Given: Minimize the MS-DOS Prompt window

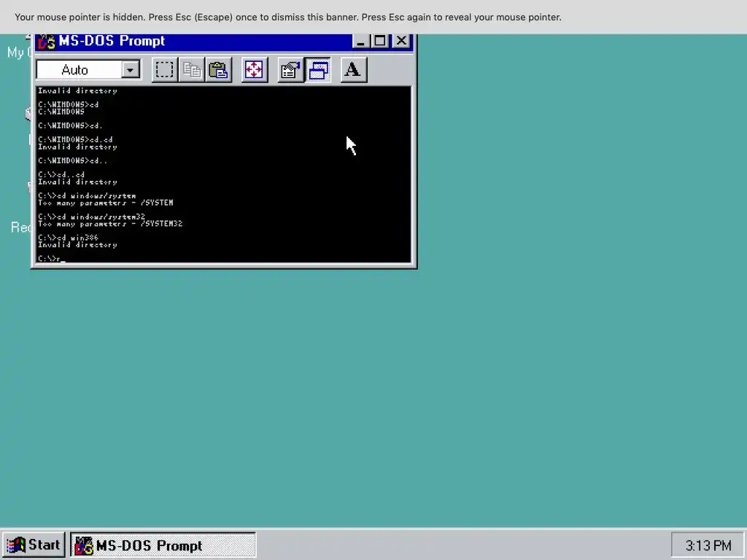Looking at the screenshot, I should 360,41.
